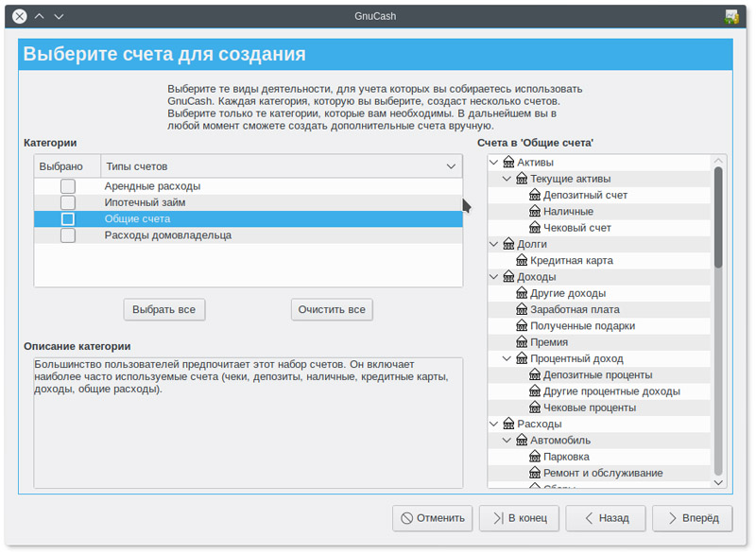Click the Ремонт и обслуживание account icon
The width and height of the screenshot is (756, 555).
click(x=535, y=473)
